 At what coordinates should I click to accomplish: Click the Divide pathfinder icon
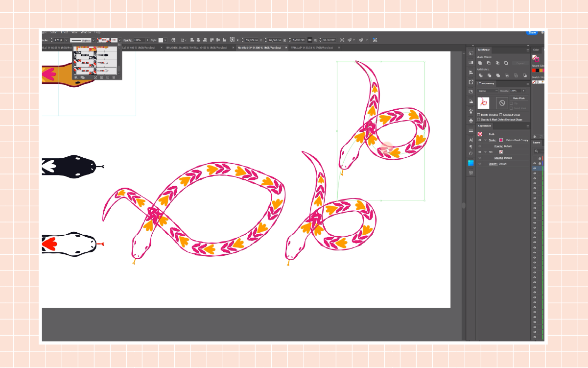[x=480, y=75]
